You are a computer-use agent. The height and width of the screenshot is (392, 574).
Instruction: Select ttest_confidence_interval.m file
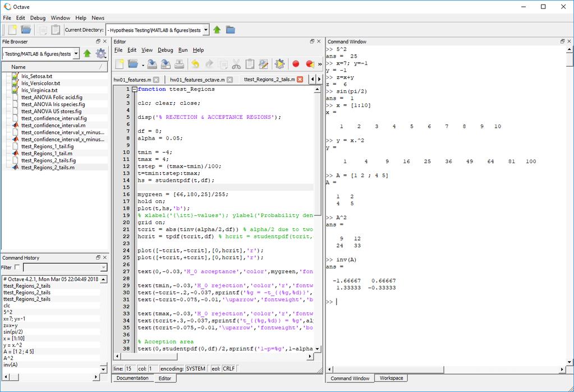tap(53, 125)
